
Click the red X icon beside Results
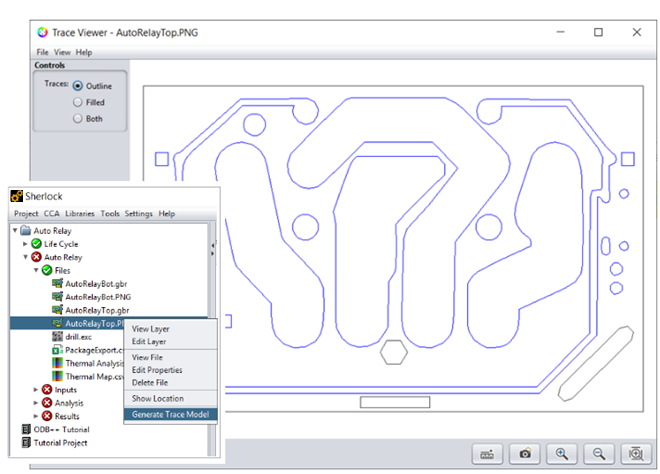(47, 416)
